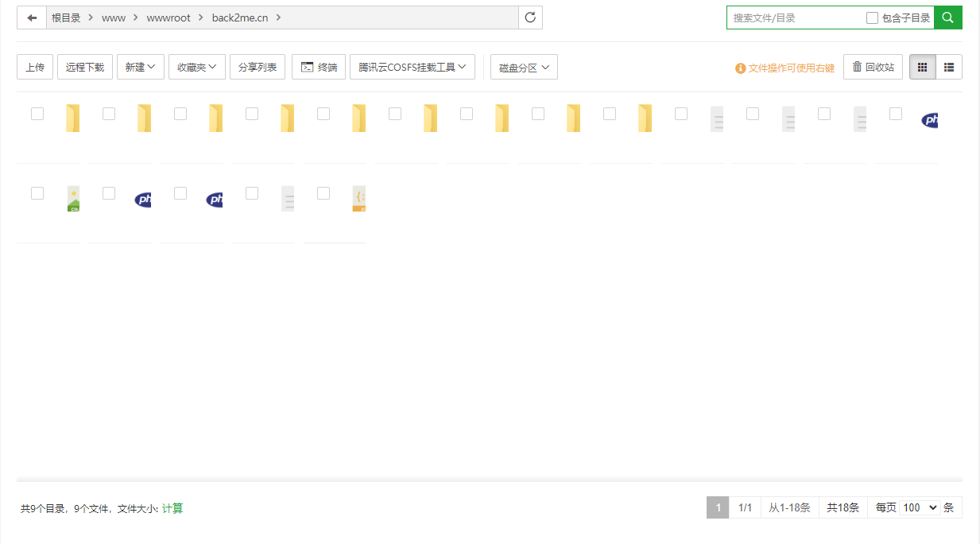980x544 pixels.
Task: Expand the chevron after 根目录 in the path
Action: pos(91,17)
